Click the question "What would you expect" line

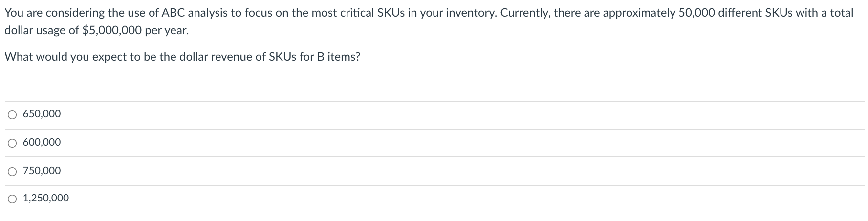(x=182, y=57)
